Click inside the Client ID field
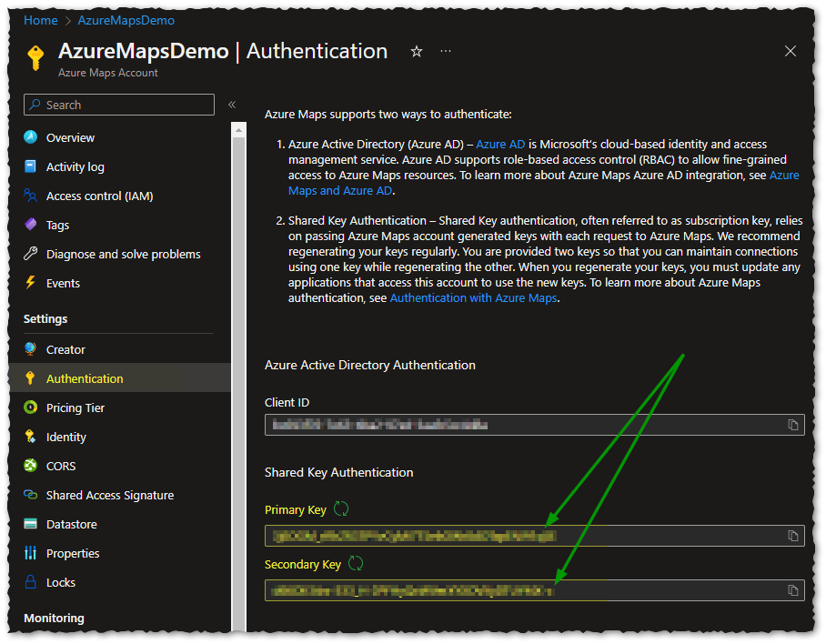 (x=534, y=425)
